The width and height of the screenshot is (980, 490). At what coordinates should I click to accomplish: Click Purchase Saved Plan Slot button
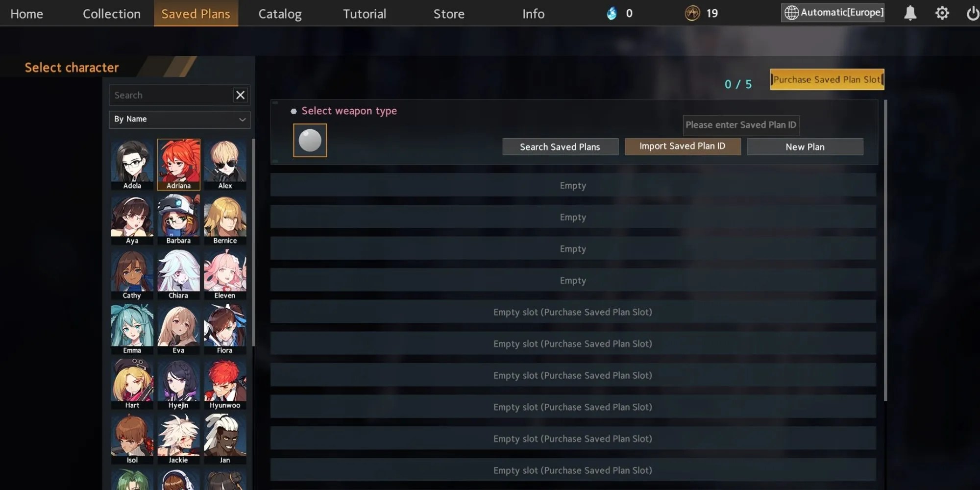click(827, 79)
